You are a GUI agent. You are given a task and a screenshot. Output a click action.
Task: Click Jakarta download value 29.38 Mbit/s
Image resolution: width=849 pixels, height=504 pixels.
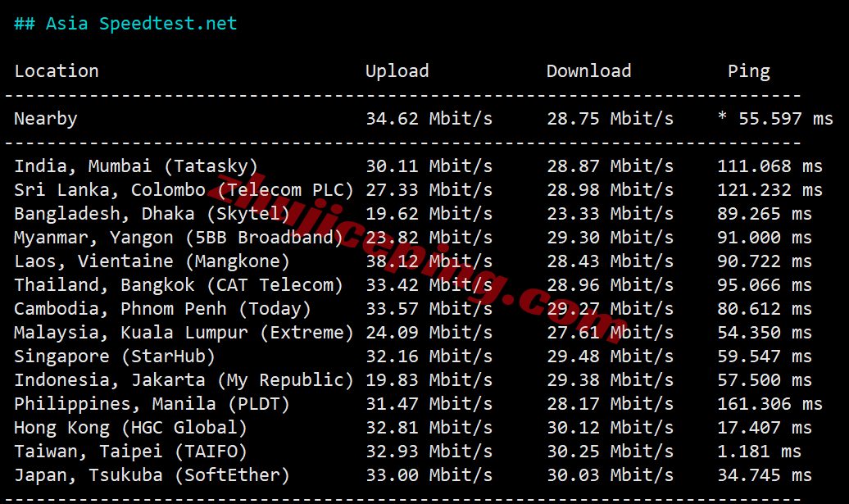coord(611,380)
